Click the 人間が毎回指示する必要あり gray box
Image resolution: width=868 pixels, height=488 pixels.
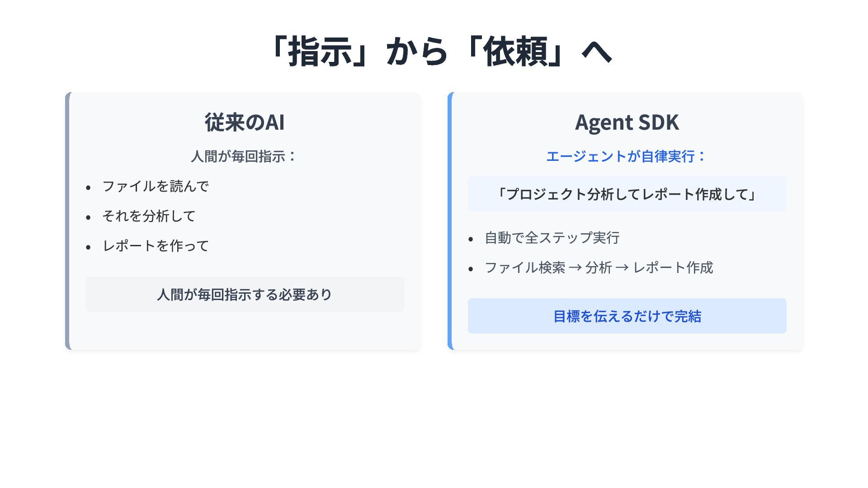click(x=245, y=295)
